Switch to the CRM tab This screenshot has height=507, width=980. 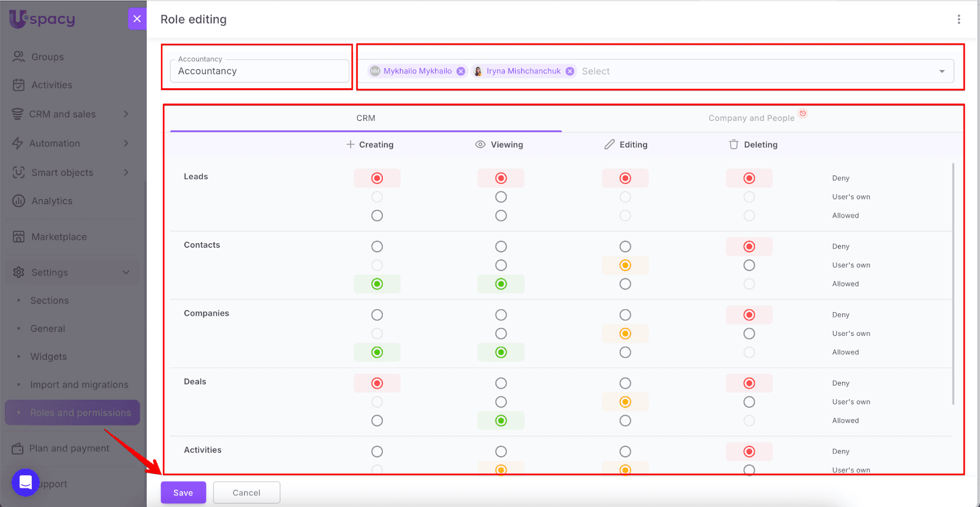tap(366, 118)
